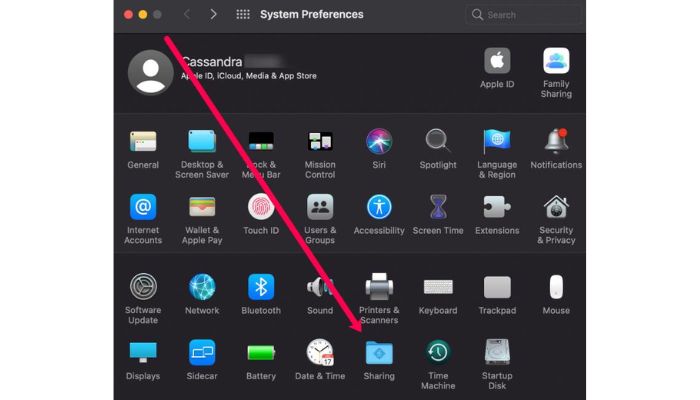Open Startup Disk preferences

tap(497, 352)
